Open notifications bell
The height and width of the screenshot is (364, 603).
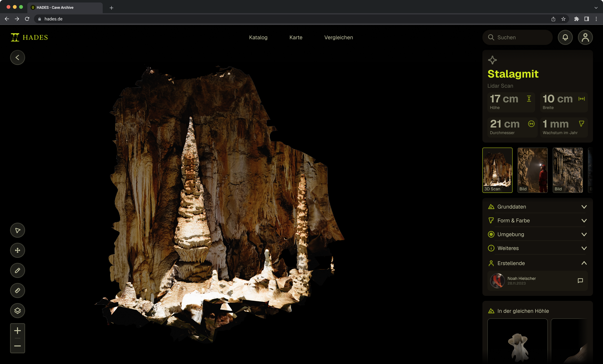pos(565,38)
